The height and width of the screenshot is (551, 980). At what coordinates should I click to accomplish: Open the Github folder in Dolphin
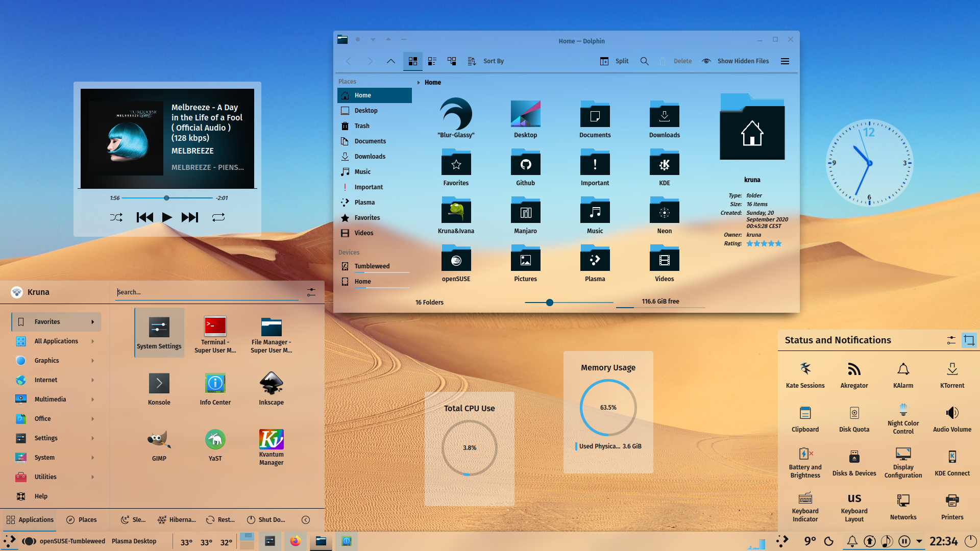click(x=525, y=167)
